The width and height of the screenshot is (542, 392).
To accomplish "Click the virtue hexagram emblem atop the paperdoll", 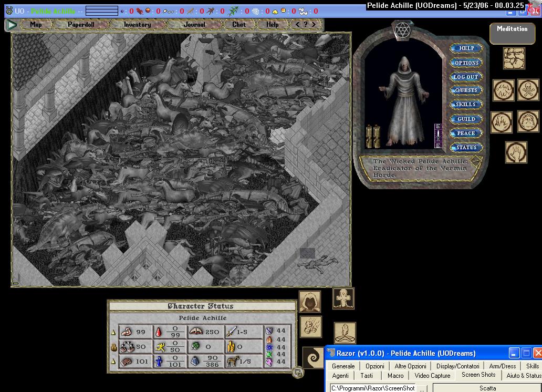I will [x=402, y=30].
